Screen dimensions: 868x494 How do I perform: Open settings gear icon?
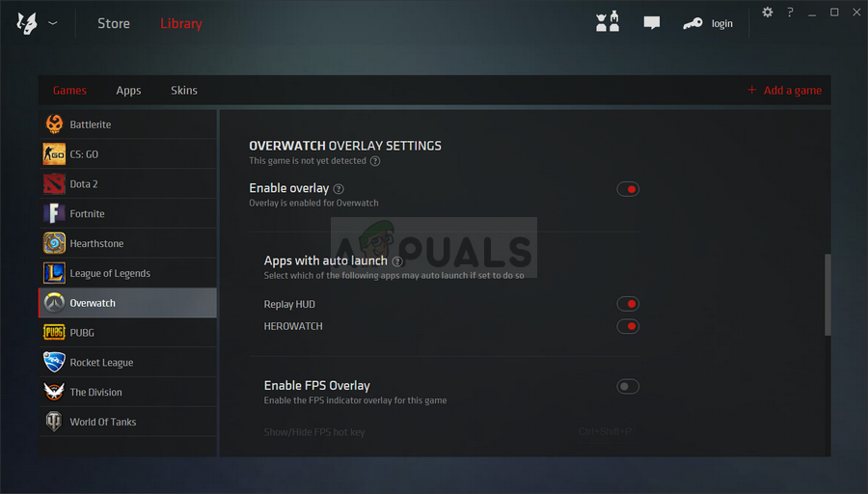point(768,12)
